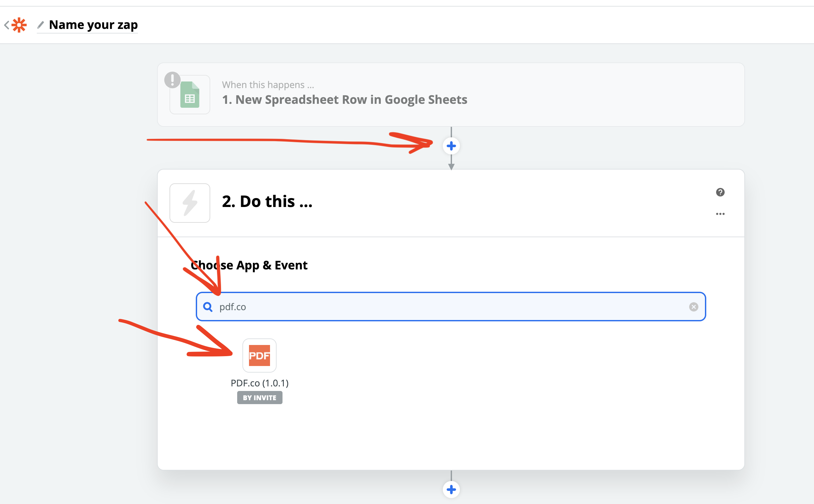Click the 'Choose App & Event' section heading
This screenshot has width=814, height=504.
(249, 265)
